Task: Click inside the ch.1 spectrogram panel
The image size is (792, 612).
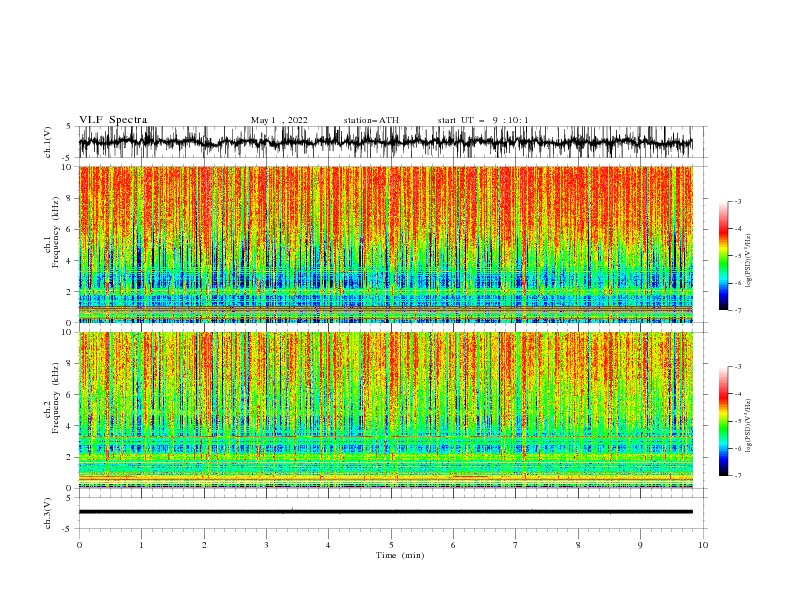Action: pyautogui.click(x=385, y=244)
